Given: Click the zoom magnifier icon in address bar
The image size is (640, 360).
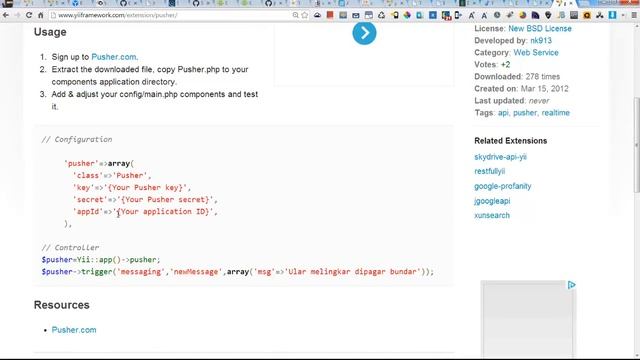Looking at the screenshot, I should click(x=295, y=16).
